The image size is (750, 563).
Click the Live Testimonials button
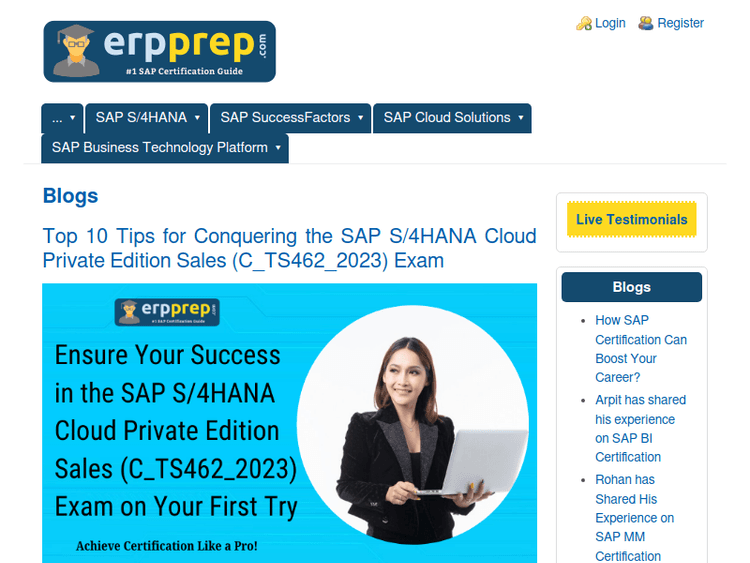click(x=631, y=220)
